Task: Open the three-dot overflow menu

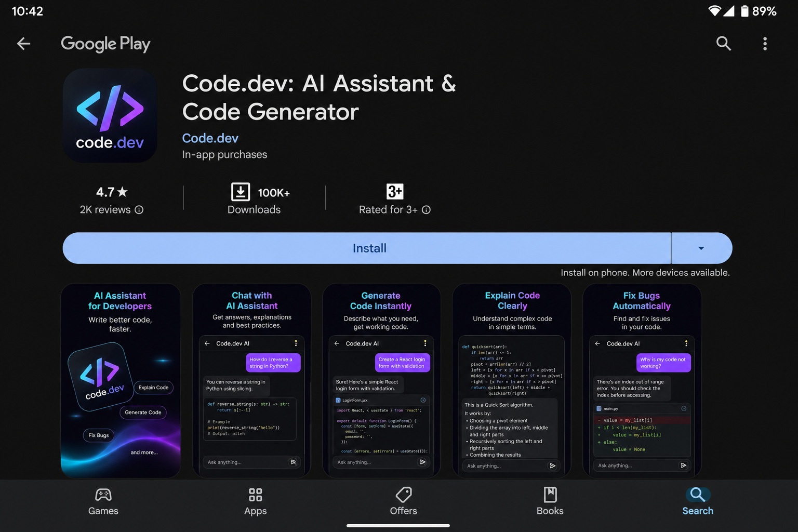Action: click(765, 44)
